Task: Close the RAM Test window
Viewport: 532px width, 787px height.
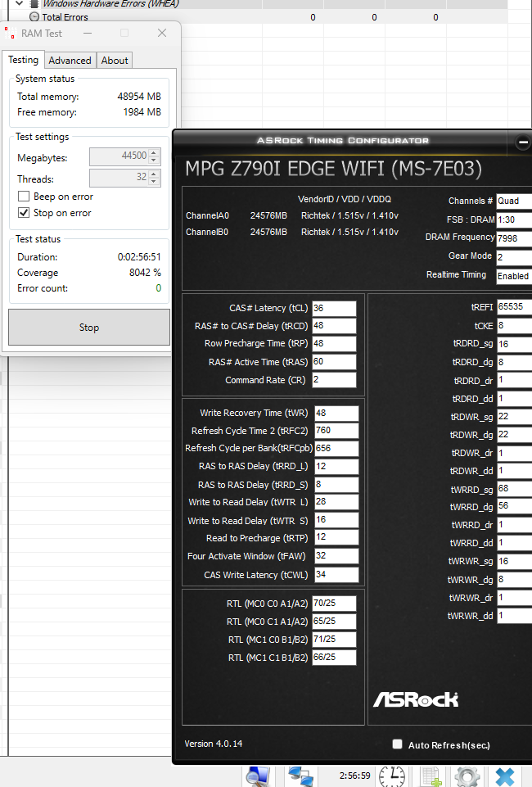Action: 161,33
